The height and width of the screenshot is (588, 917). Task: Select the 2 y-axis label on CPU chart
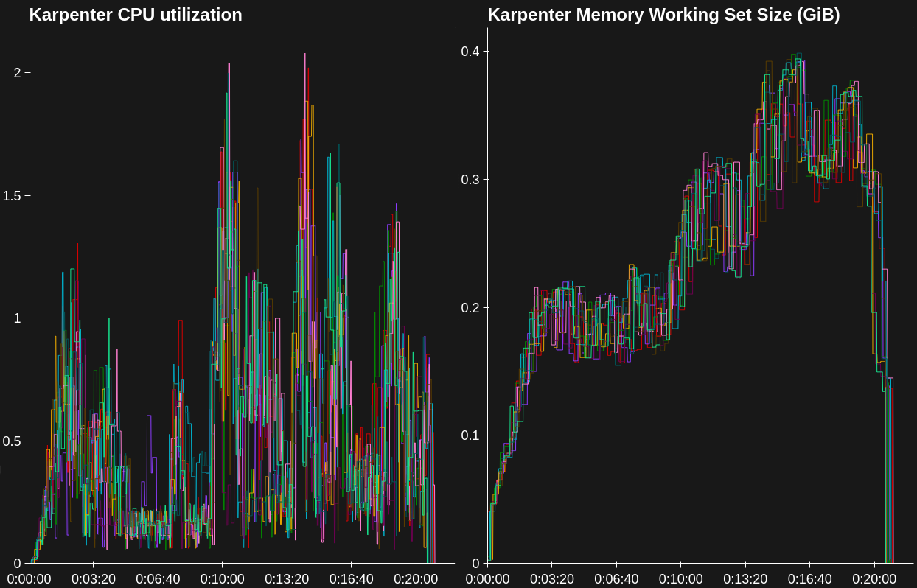(x=17, y=72)
